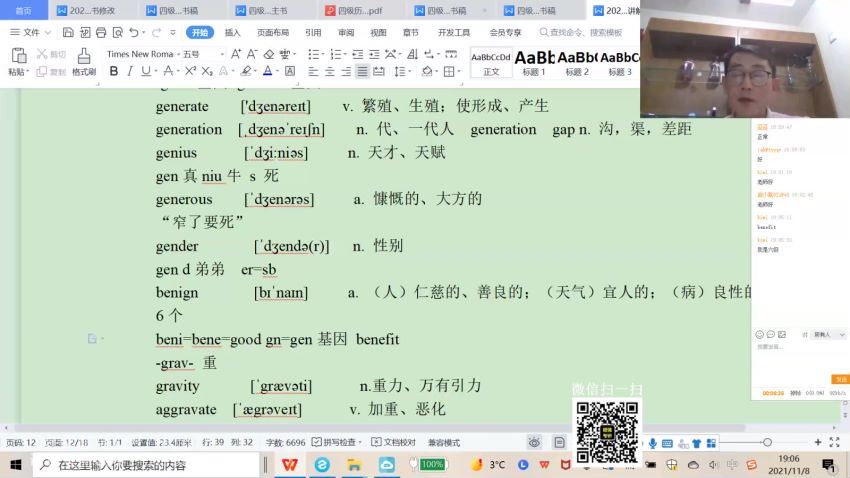
Task: Click the text highlight color icon
Action: [x=246, y=71]
